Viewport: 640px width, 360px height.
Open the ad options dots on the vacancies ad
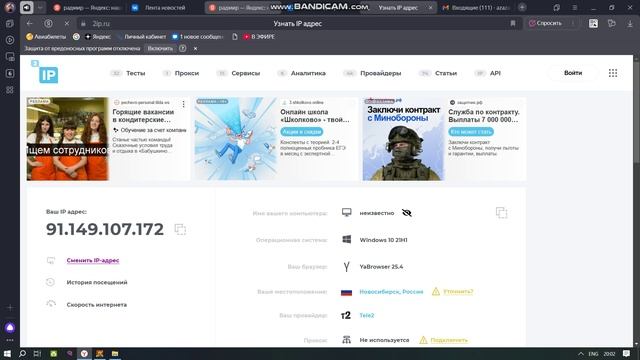183,104
